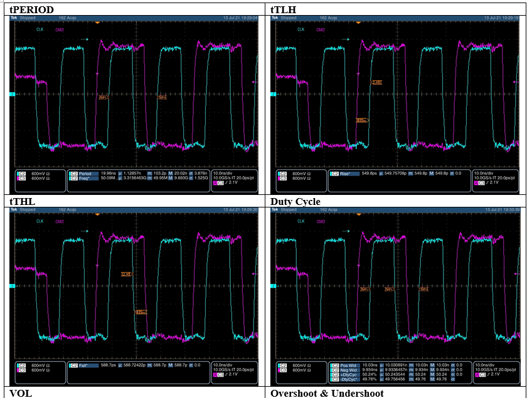
Task: Click the C2 channel badge in tTLH scale box
Action: 282,174
